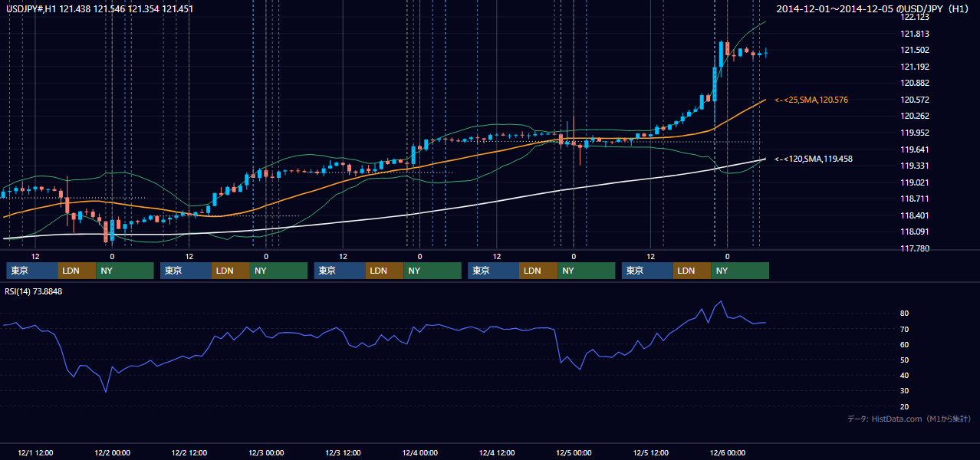This screenshot has height=460, width=980.
Task: Click price axis label 118.091
Action: pos(915,232)
